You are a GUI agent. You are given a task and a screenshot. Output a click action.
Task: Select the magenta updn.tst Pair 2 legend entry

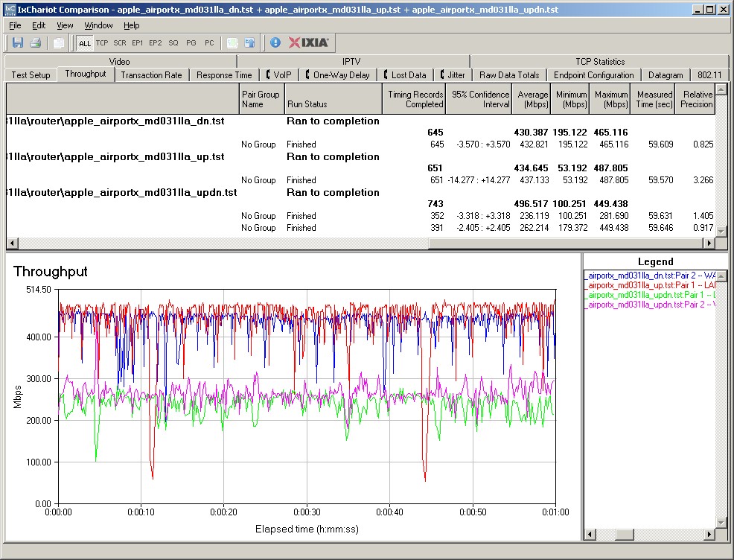point(650,305)
